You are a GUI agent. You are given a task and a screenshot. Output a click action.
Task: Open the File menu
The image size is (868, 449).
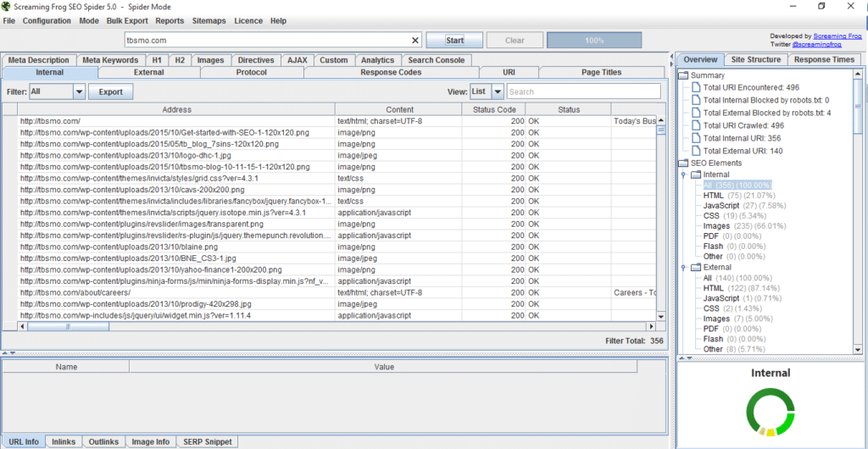coord(8,21)
